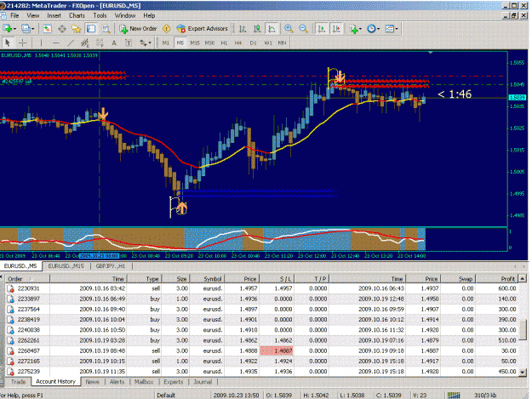
Task: Switch chart to line chart icon
Action: coord(272,29)
